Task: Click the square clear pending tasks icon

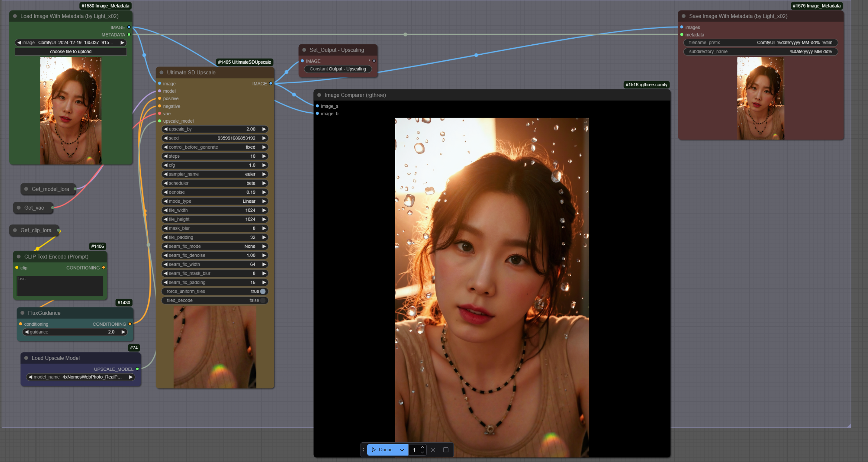Action: [446, 449]
